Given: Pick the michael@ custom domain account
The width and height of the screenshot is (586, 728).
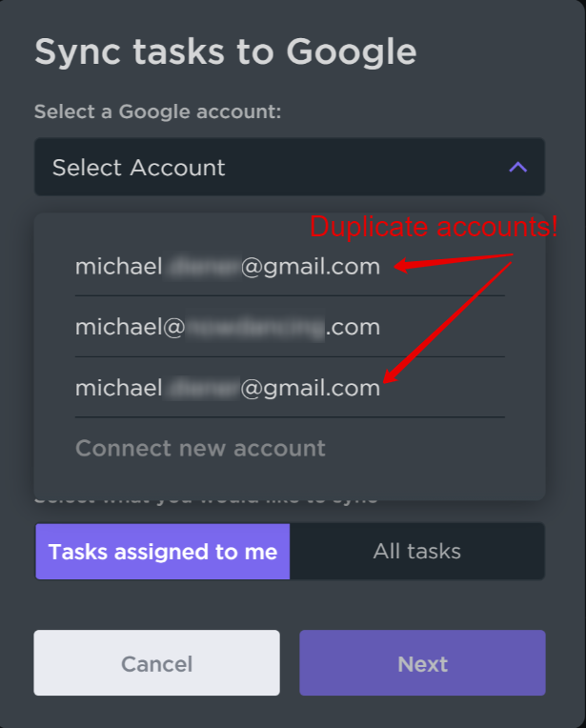Looking at the screenshot, I should point(290,327).
